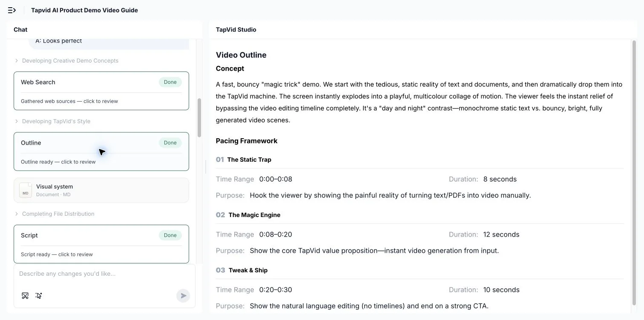Click the "Chat" panel header
644x320 pixels.
coord(20,30)
